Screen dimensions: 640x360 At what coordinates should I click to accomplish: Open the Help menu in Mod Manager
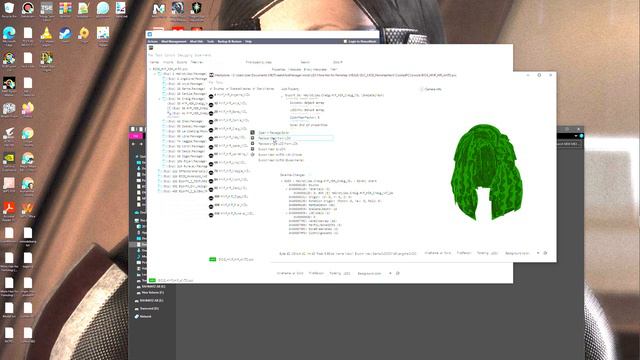point(249,41)
